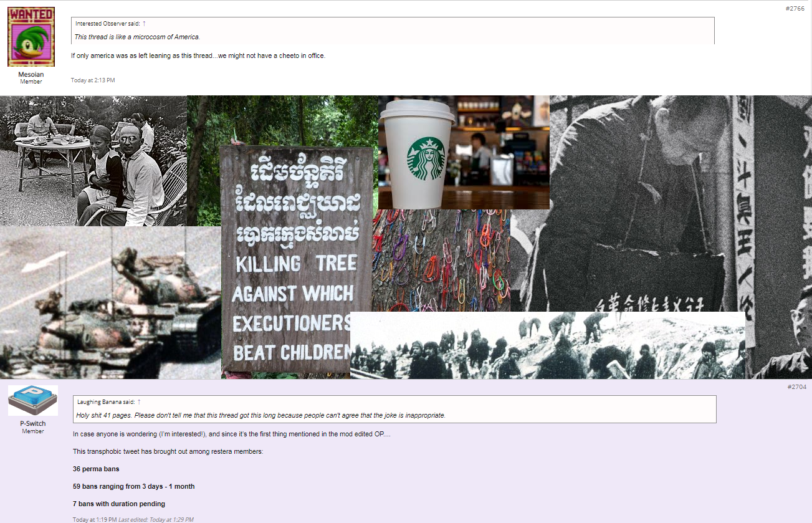Click the text '7 bans with duration pending'
The image size is (812, 523).
119,504
